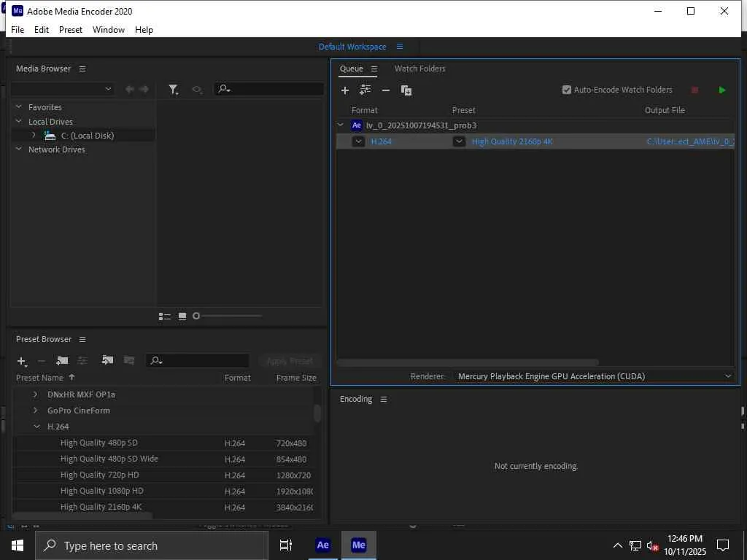Click the Preset Browser vertical scrollbar
The height and width of the screenshot is (560, 747).
[x=317, y=413]
